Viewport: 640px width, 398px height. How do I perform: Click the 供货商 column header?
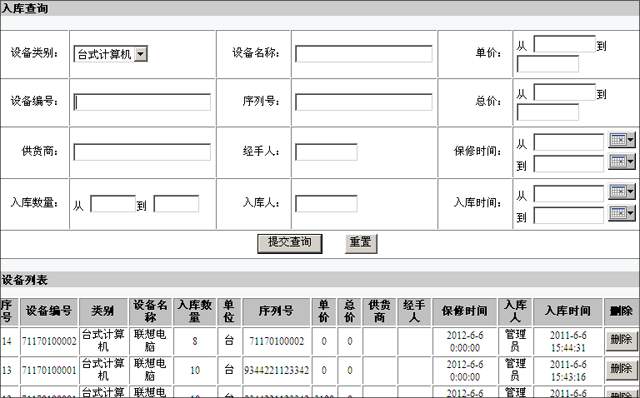point(379,311)
